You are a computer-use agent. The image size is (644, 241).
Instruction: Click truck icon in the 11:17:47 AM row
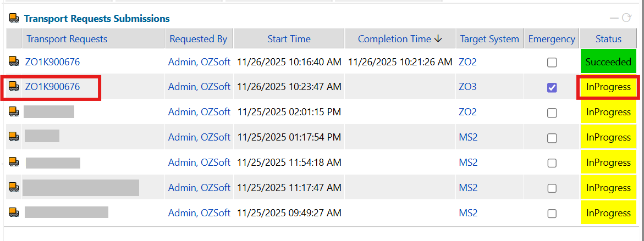point(13,187)
